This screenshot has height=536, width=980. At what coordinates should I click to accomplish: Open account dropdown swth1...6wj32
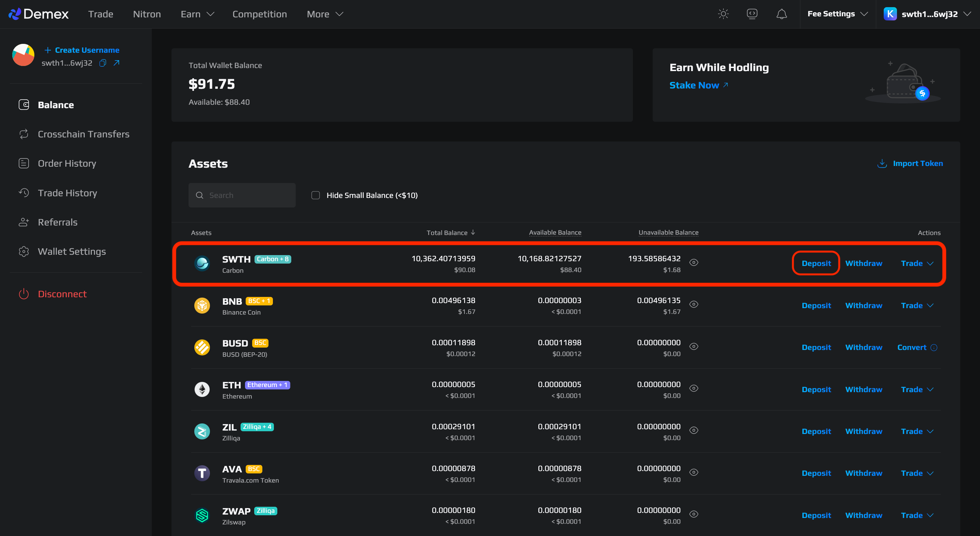pyautogui.click(x=928, y=14)
